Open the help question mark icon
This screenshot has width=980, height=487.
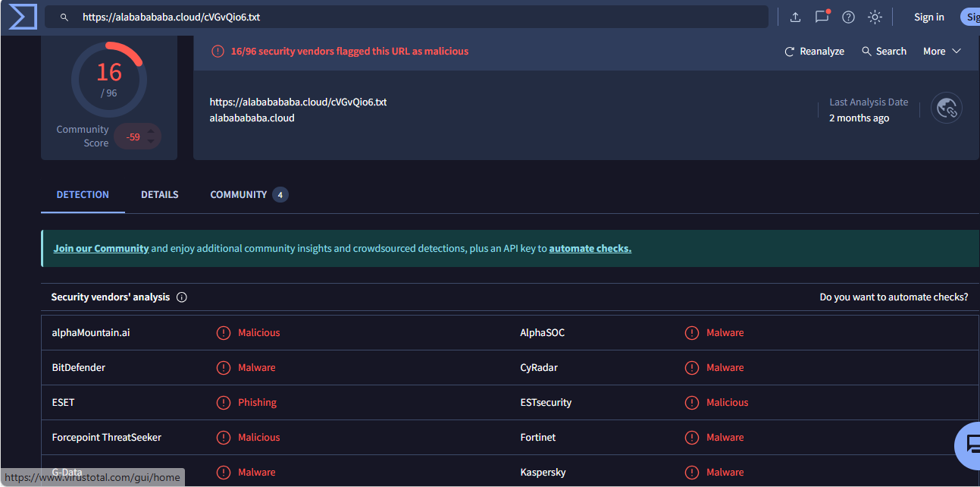point(848,17)
